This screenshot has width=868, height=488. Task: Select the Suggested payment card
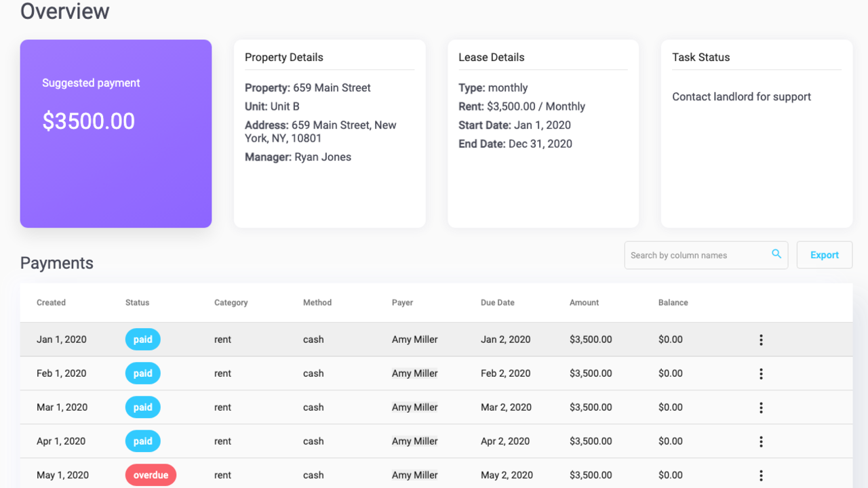click(x=115, y=133)
